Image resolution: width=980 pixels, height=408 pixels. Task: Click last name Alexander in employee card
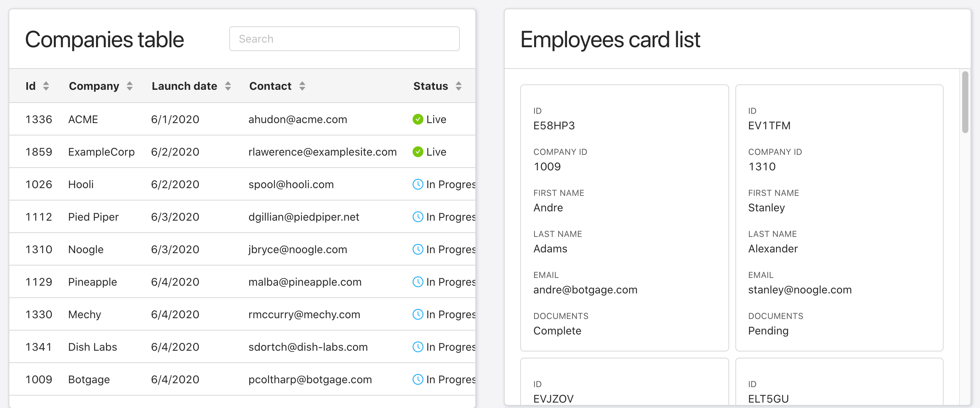(x=773, y=249)
